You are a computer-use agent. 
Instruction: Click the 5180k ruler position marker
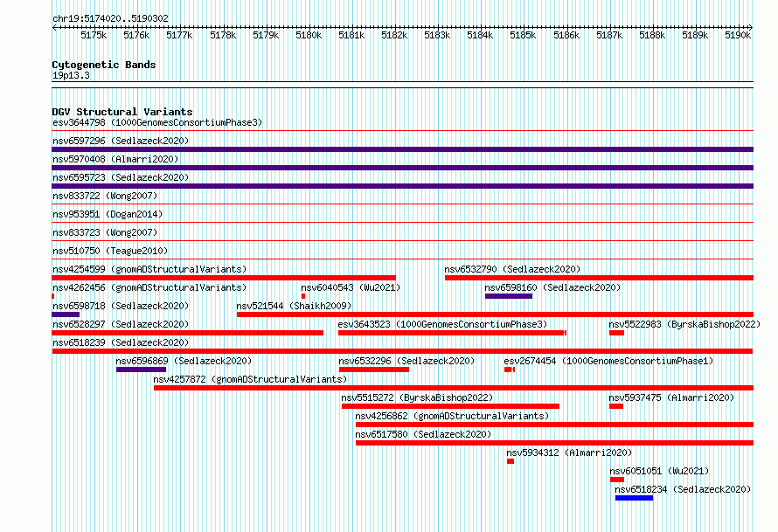308,35
